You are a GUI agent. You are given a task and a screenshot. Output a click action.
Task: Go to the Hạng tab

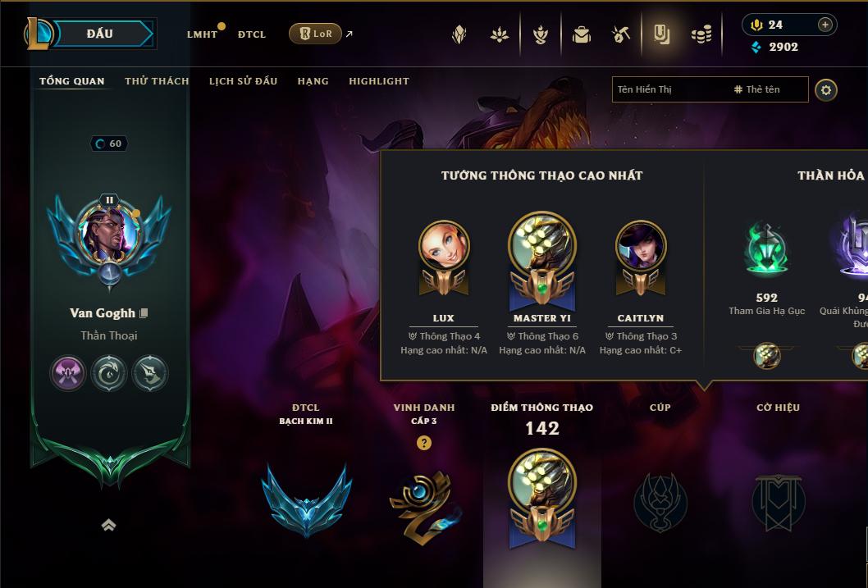[x=313, y=81]
